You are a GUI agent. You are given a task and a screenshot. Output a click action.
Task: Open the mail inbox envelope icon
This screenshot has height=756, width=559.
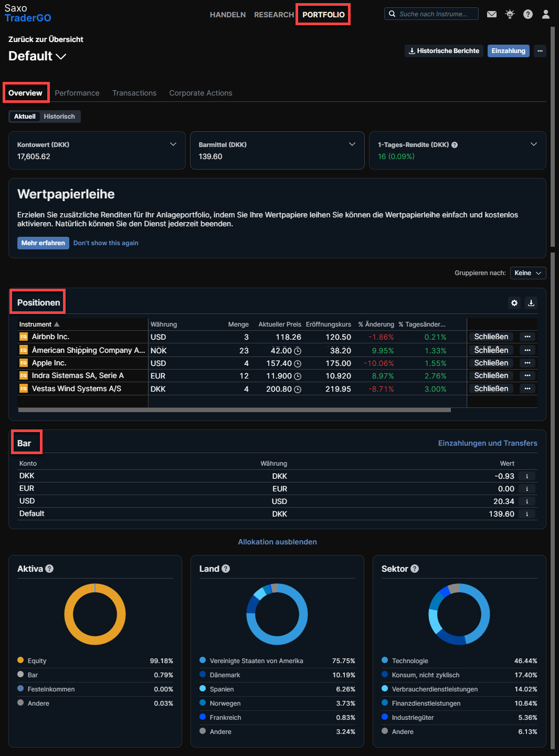coord(492,14)
